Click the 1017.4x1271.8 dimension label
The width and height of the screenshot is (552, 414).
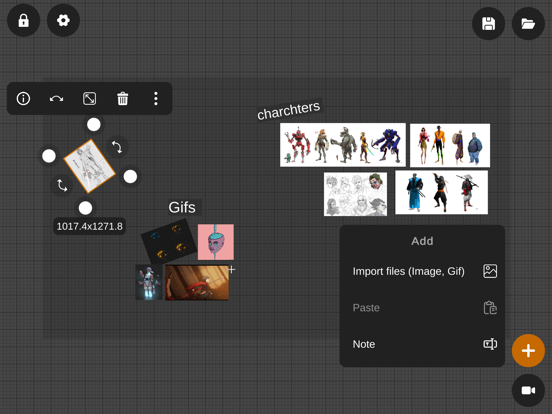click(x=89, y=226)
